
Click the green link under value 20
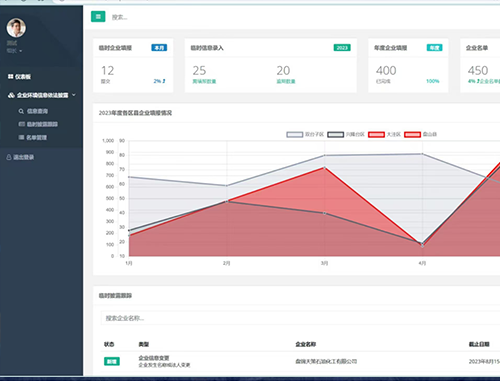(x=286, y=81)
